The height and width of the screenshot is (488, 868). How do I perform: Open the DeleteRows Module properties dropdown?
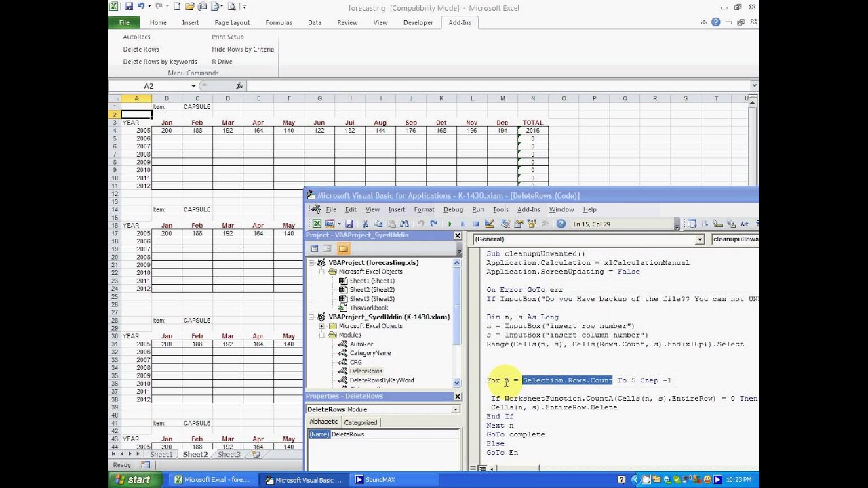pos(455,409)
